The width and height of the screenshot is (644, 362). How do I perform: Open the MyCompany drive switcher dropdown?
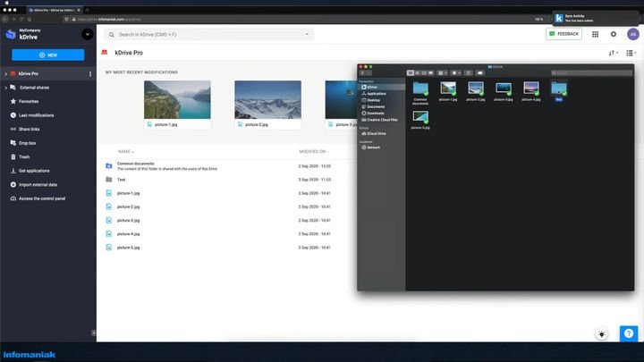[x=87, y=34]
